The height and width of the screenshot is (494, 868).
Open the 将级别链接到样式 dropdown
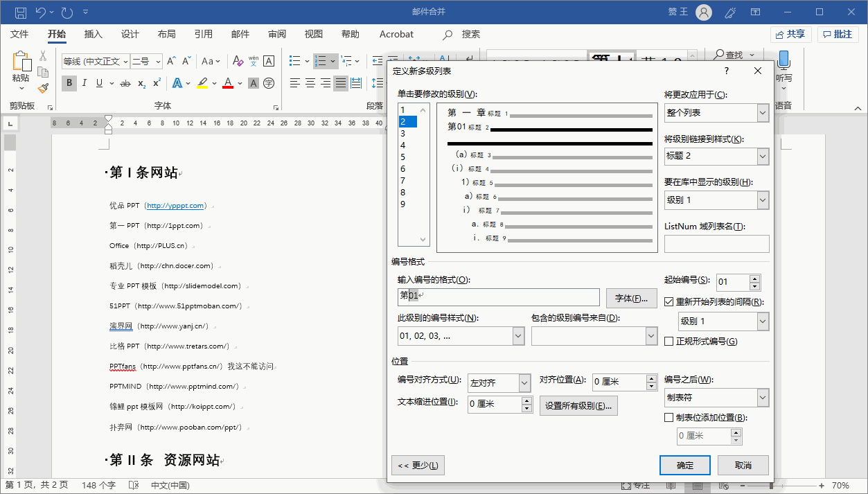click(763, 156)
